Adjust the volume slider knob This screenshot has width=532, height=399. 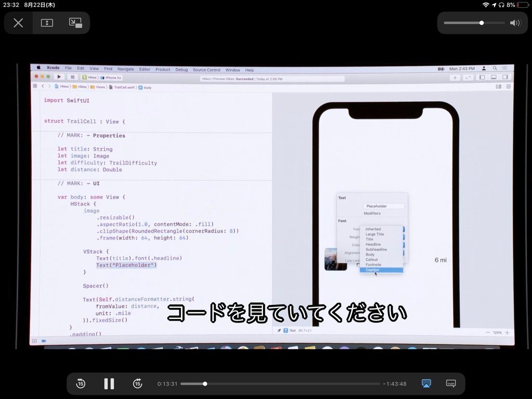[x=482, y=23]
